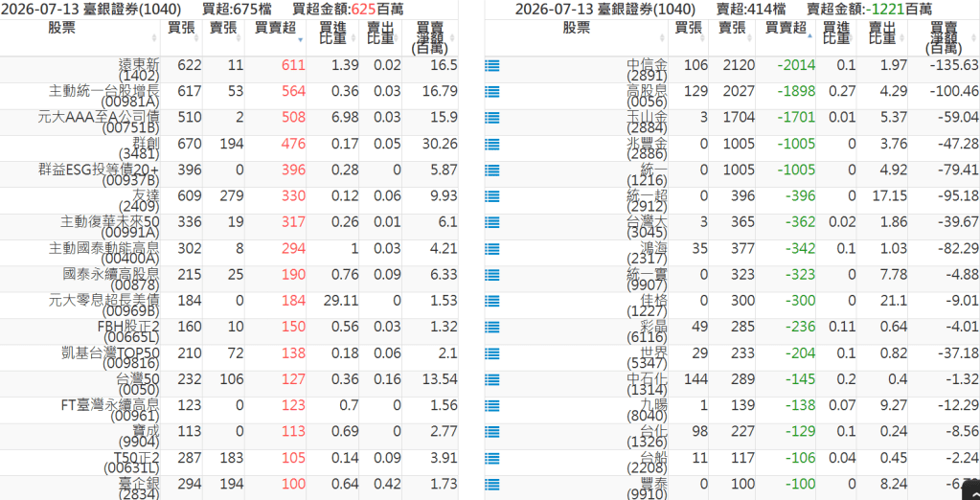Sort 賣超 table by 賣張 column

point(732,38)
